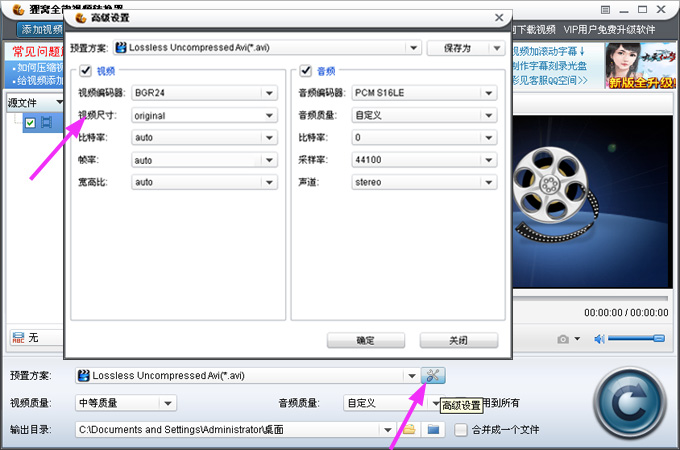This screenshot has width=680, height=450.
Task: Click the 关闭 button
Action: 458,340
